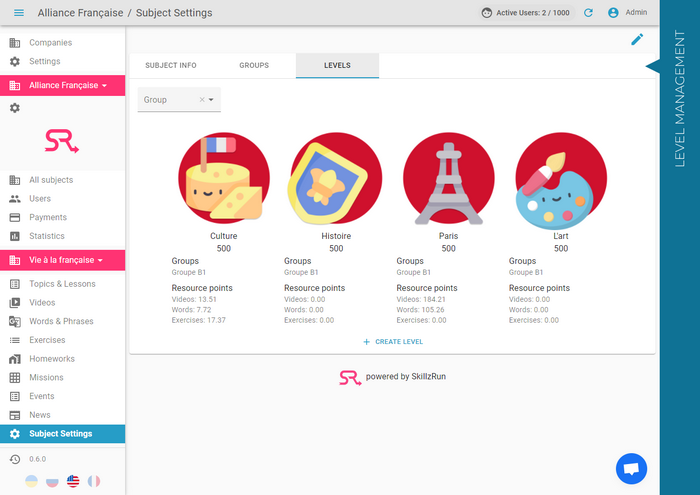The height and width of the screenshot is (495, 700).
Task: Click the pink SkillzRun logo in the sidebar
Action: coord(62,141)
